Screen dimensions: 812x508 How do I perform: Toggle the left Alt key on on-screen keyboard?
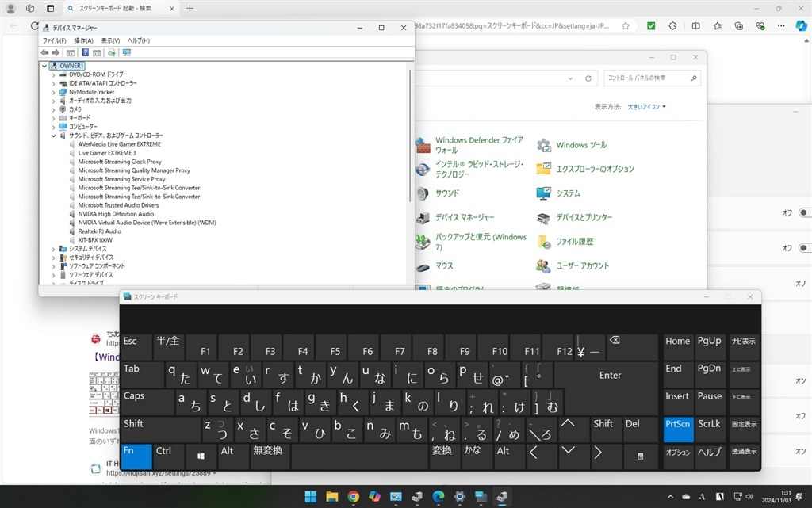click(x=233, y=456)
